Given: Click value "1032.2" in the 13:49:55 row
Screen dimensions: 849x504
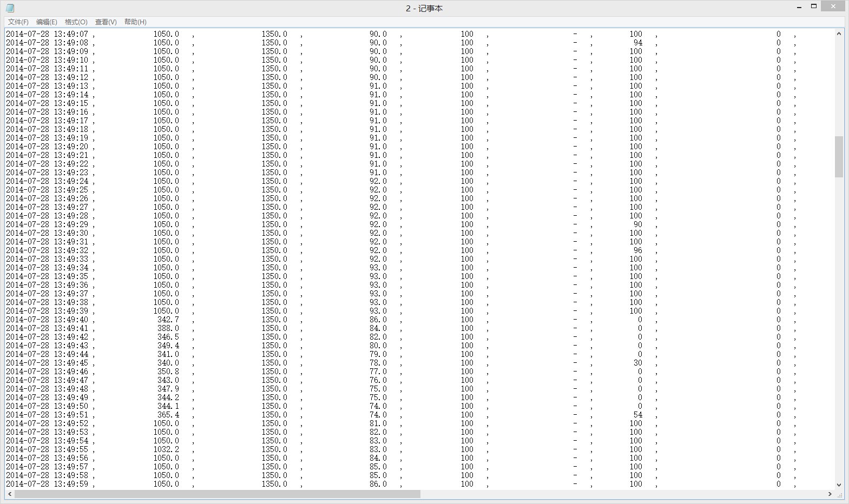Looking at the screenshot, I should click(x=166, y=449).
